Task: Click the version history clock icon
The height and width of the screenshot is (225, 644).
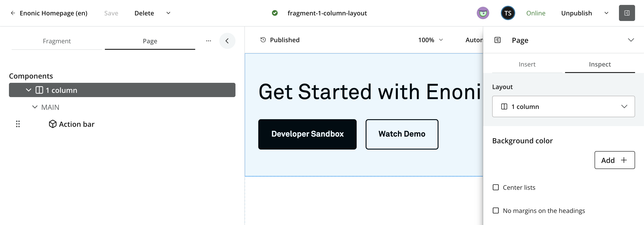Action: pos(263,40)
